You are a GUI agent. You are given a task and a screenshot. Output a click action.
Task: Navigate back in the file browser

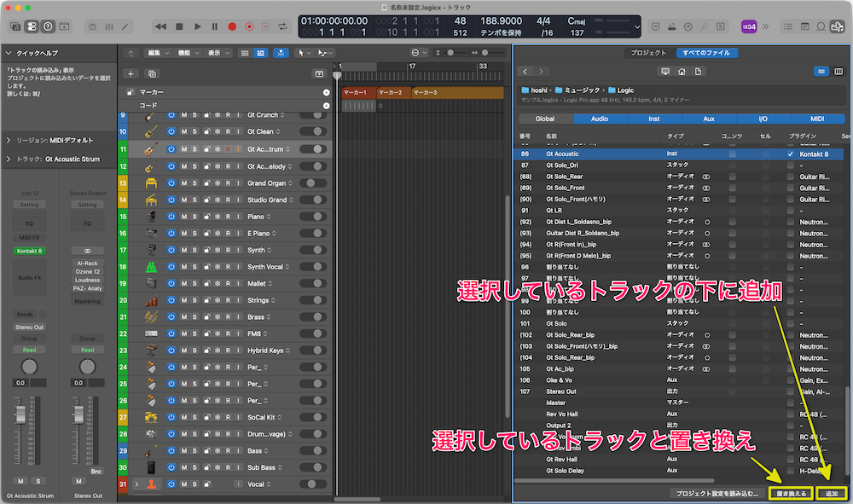click(525, 72)
